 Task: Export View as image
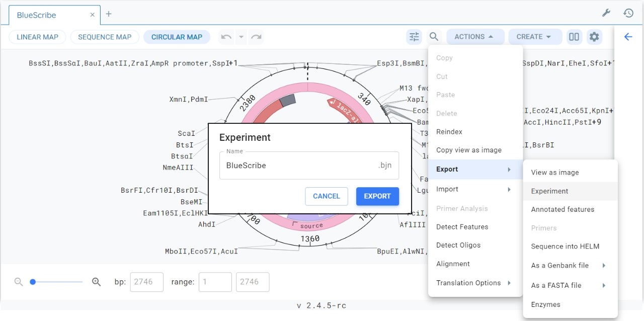(570, 173)
